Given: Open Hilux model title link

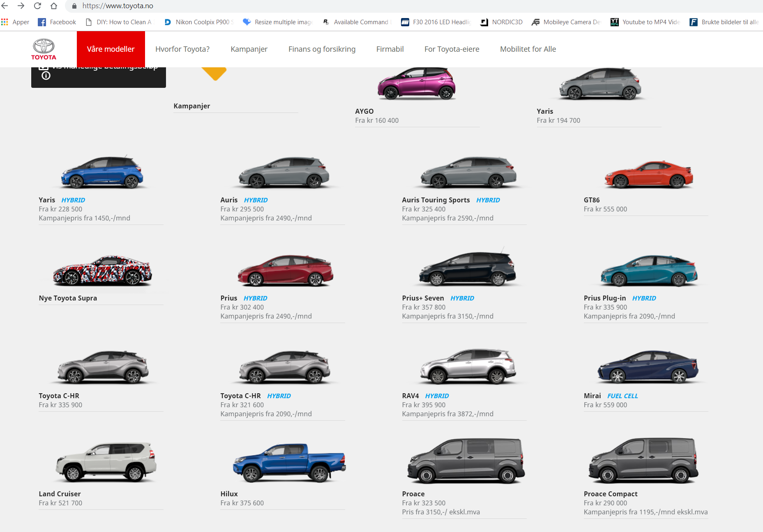Looking at the screenshot, I should 229,494.
